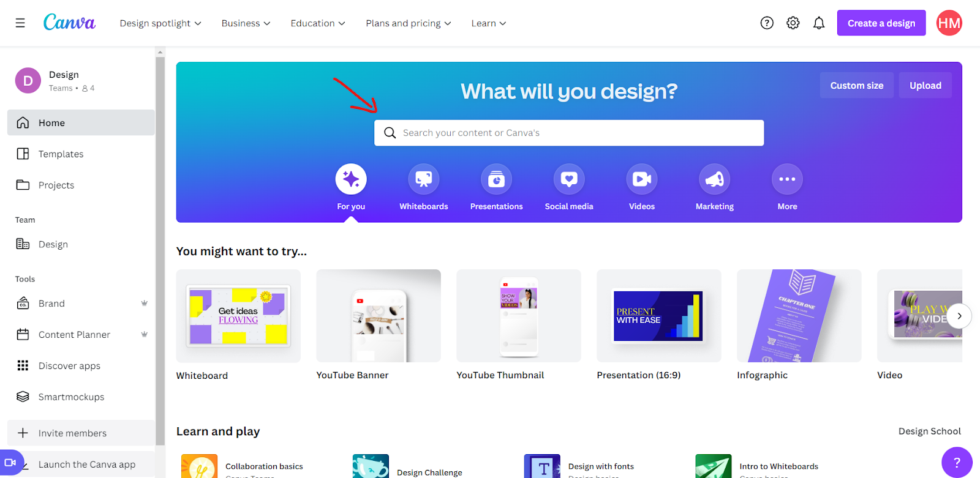The width and height of the screenshot is (980, 478).
Task: Click Invite members
Action: point(81,433)
